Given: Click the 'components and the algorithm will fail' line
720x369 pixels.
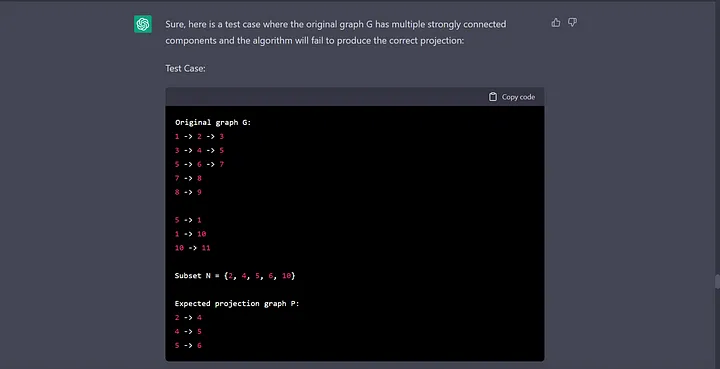Looking at the screenshot, I should click(315, 40).
